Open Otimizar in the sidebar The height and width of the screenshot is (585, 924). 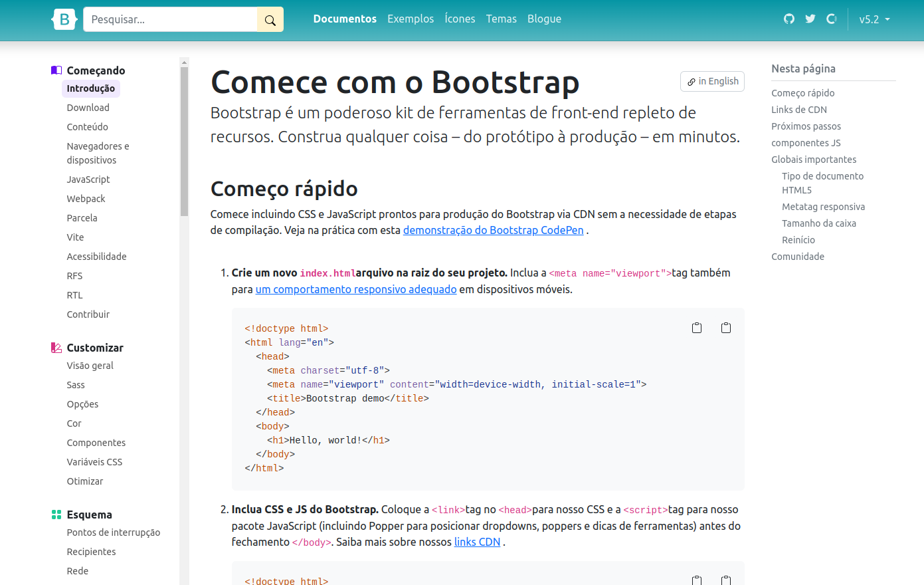[84, 481]
